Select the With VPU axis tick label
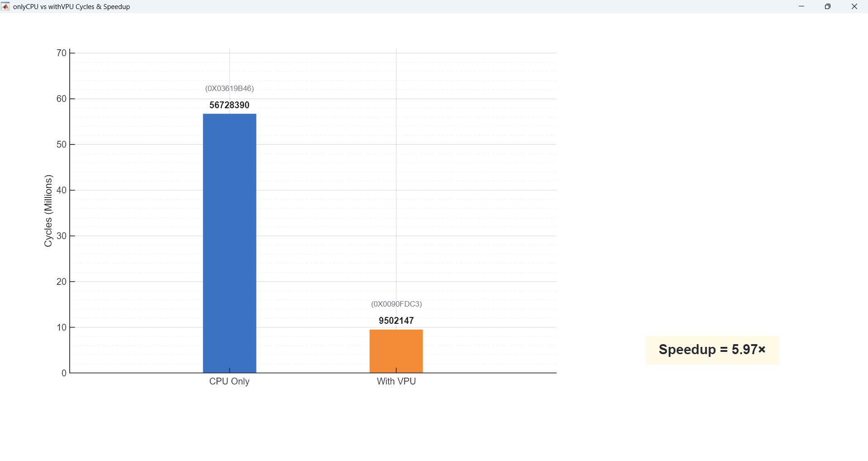Viewport: 868px width, 461px height. (x=396, y=381)
